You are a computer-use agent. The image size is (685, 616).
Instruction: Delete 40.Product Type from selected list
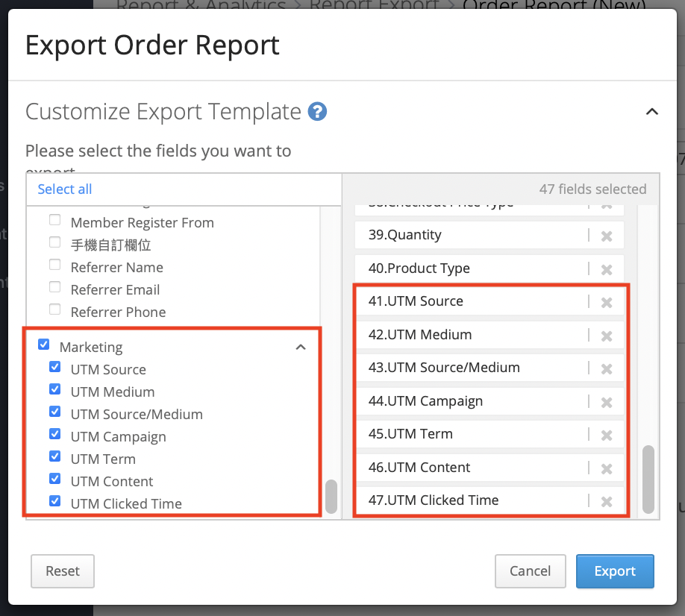607,269
